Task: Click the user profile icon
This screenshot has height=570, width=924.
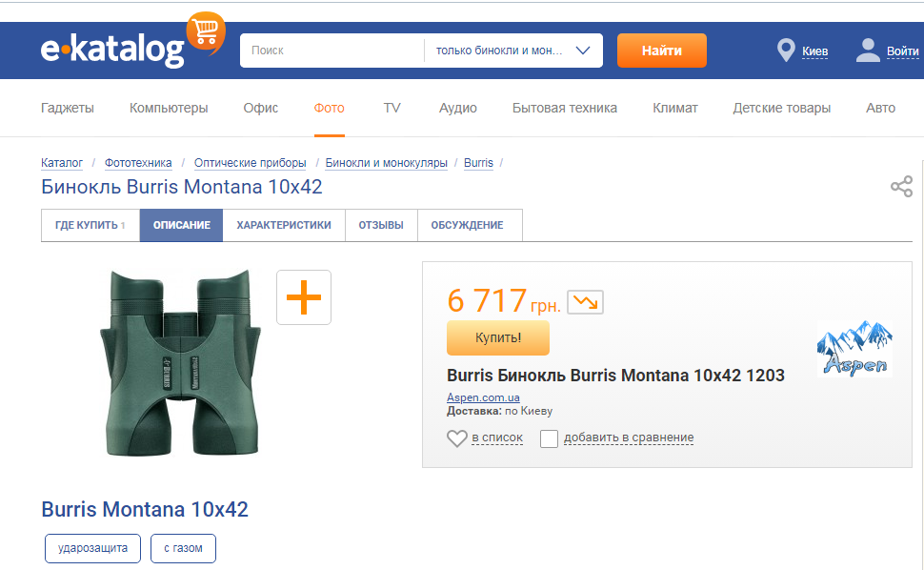Action: (x=868, y=51)
